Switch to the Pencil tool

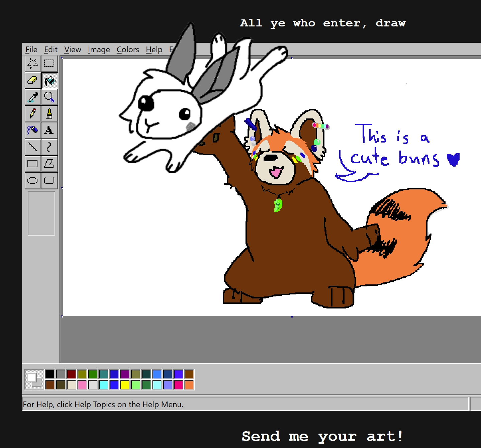point(33,113)
